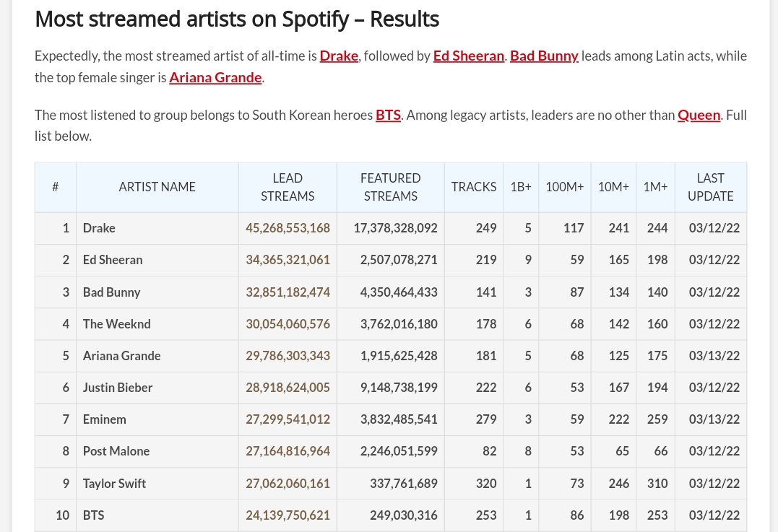This screenshot has width=778, height=532.
Task: Click featured streams value 4,350,464,433
Action: pyautogui.click(x=399, y=292)
